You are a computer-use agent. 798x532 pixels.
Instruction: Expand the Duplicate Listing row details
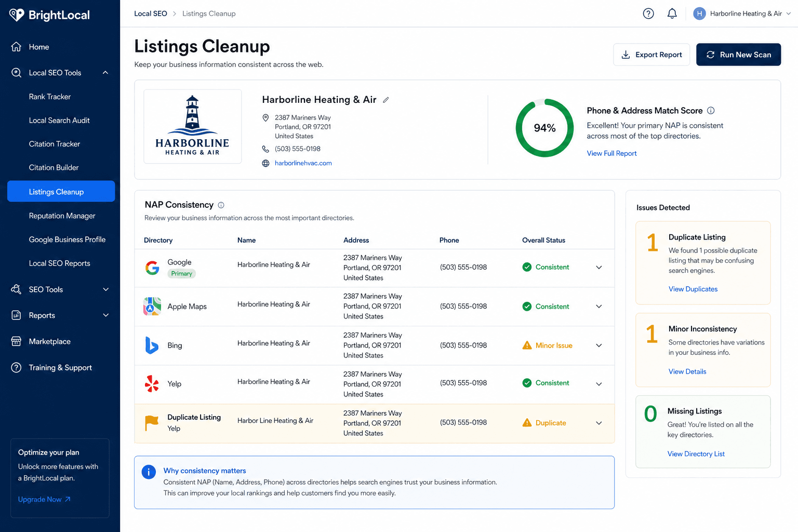click(599, 423)
